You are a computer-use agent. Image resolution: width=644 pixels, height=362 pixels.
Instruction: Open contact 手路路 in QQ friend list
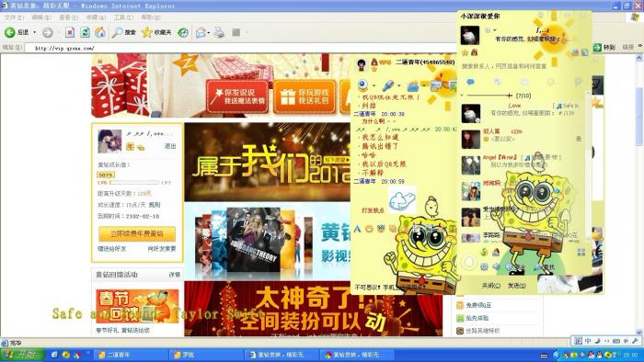click(x=522, y=236)
